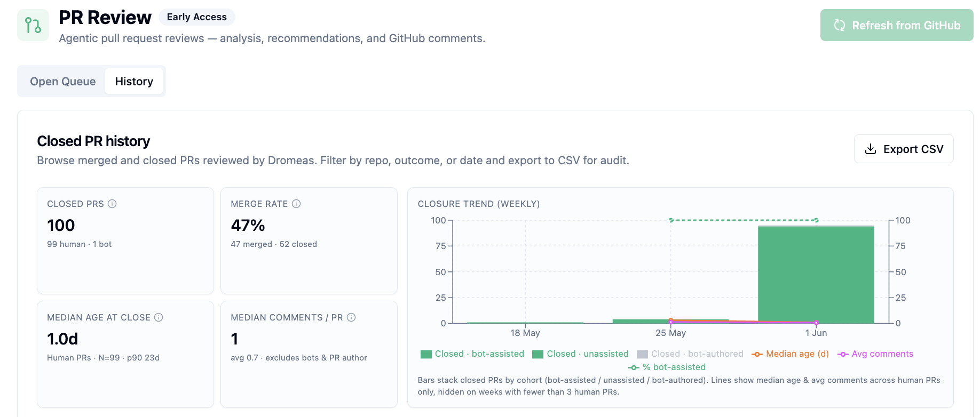Click the 'Closed PR history' heading
This screenshot has height=417, width=980.
coord(93,141)
